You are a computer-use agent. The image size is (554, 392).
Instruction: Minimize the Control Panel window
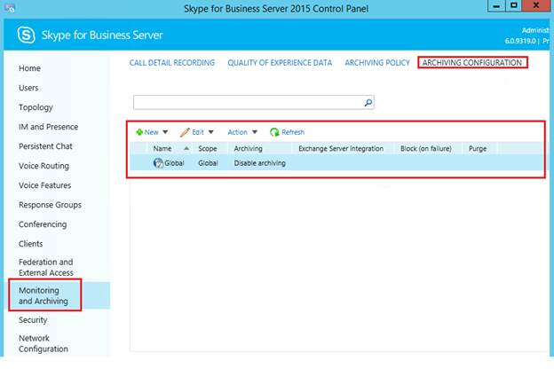coord(496,5)
